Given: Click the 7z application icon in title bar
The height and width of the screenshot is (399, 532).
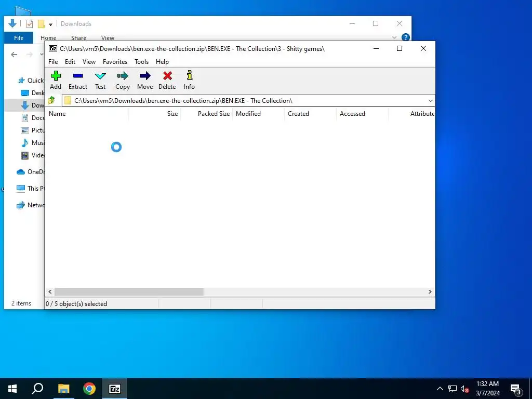Looking at the screenshot, I should (53, 48).
